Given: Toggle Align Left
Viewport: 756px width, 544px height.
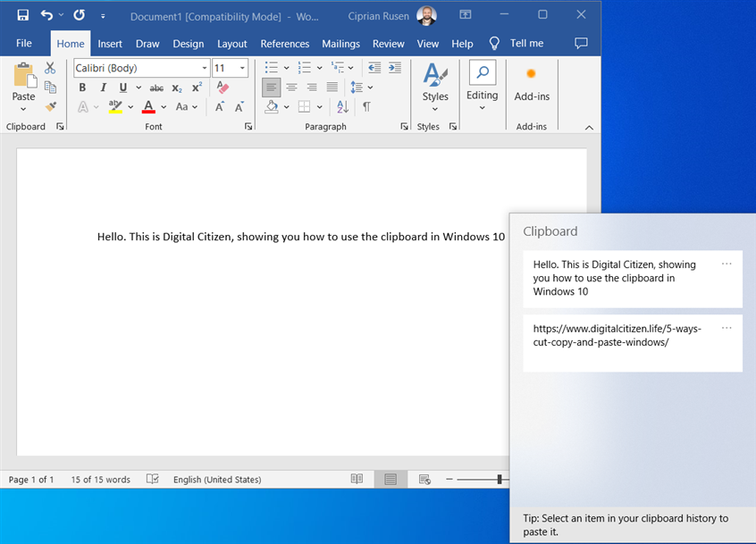Looking at the screenshot, I should click(x=272, y=88).
